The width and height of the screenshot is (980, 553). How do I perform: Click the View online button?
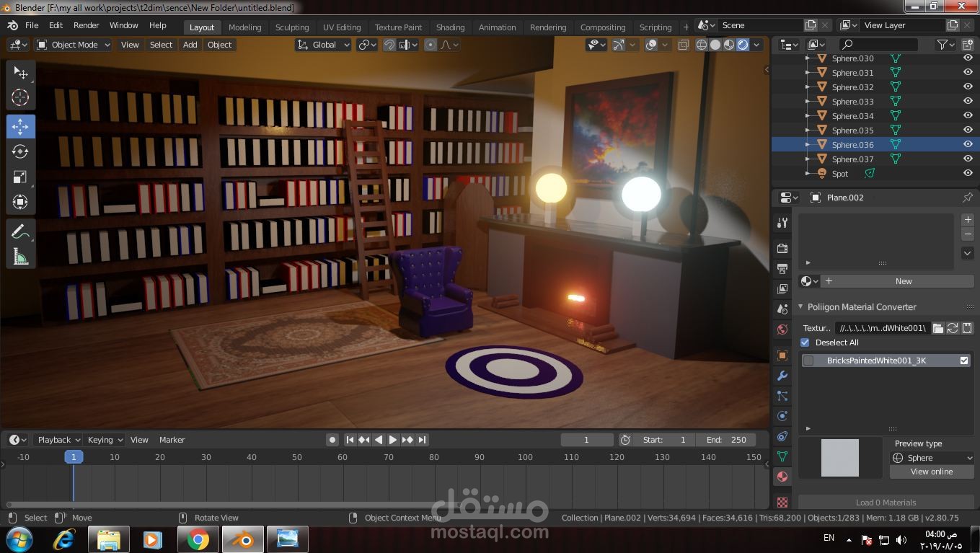click(x=932, y=472)
